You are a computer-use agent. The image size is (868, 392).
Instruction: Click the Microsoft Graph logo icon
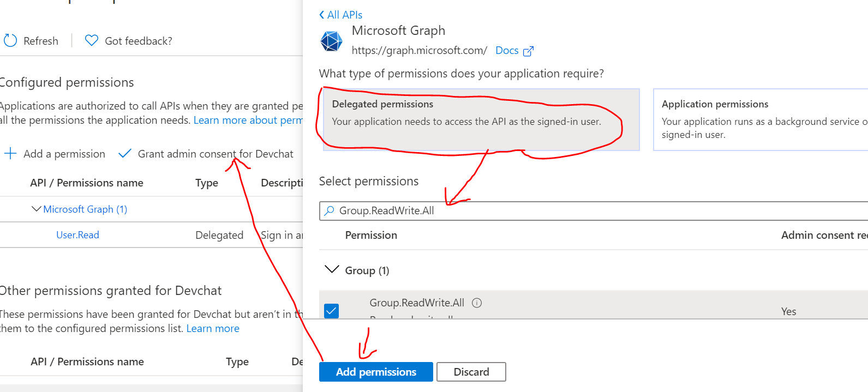(x=331, y=41)
